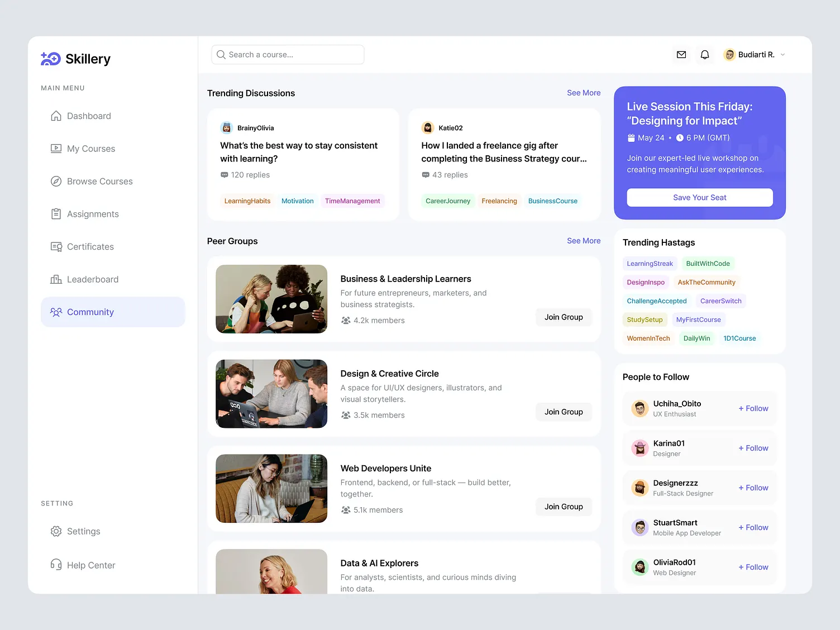The height and width of the screenshot is (630, 840).
Task: Click the Settings gear icon
Action: point(56,531)
